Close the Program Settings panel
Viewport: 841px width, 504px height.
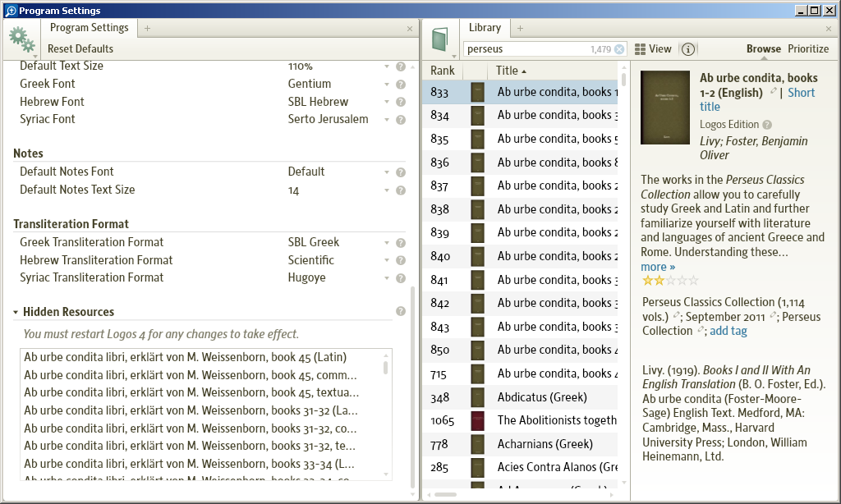(x=410, y=29)
